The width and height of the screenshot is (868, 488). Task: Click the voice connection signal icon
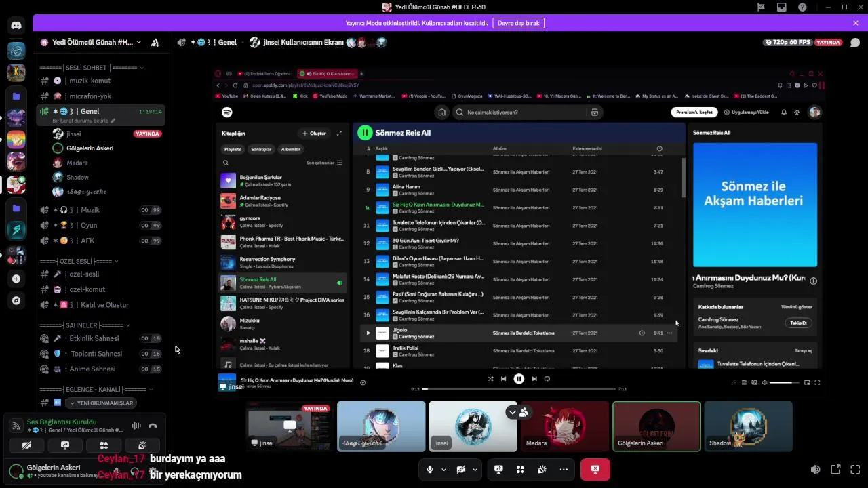[16, 426]
